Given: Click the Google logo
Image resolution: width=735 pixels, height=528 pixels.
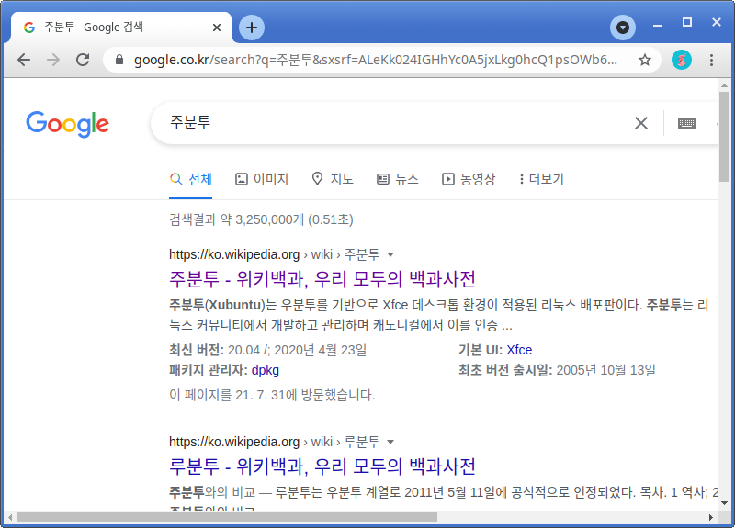Looking at the screenshot, I should [x=68, y=124].
